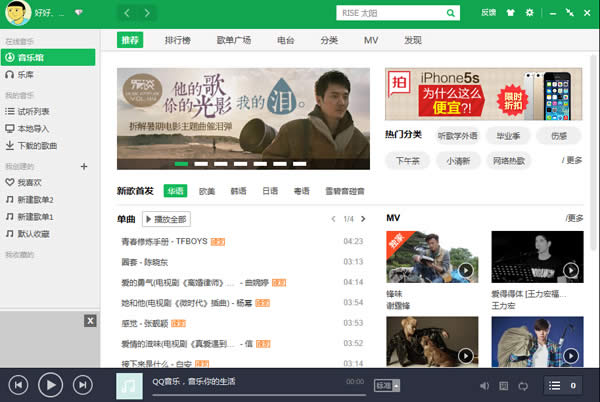Skip to the next track

pos(82,384)
